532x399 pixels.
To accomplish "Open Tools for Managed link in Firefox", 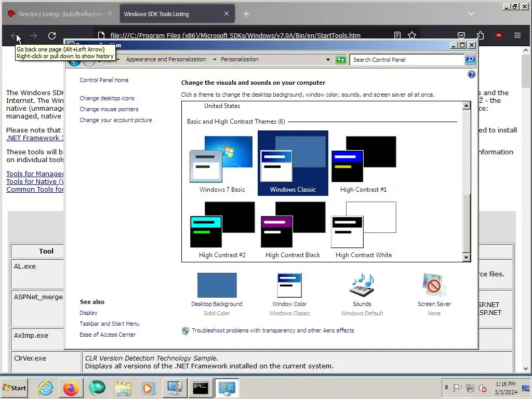I will point(35,174).
